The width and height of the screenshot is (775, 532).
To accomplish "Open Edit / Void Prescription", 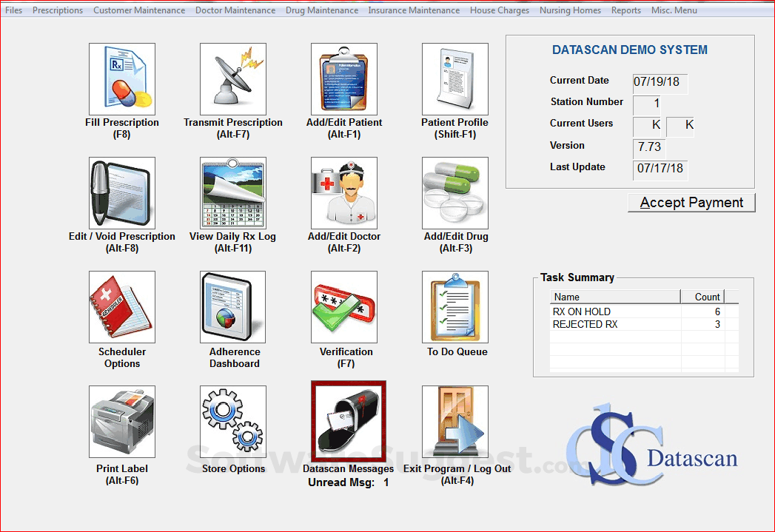I will pos(121,192).
